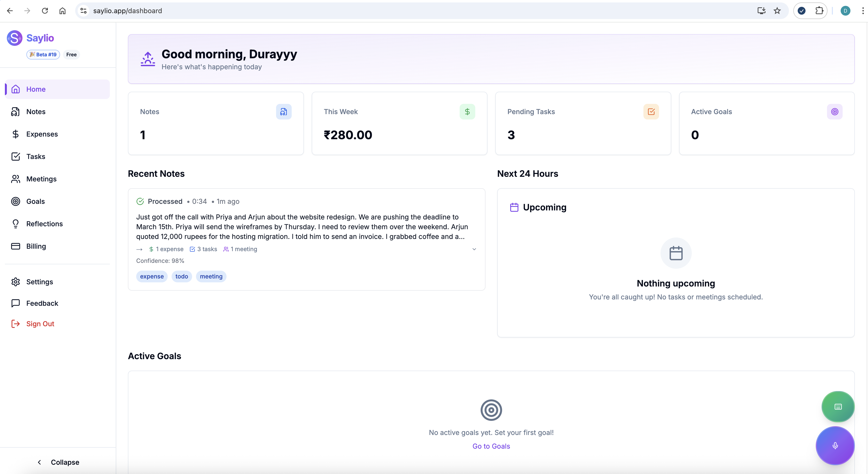
Task: Click the Beta #19 badge
Action: (x=43, y=55)
